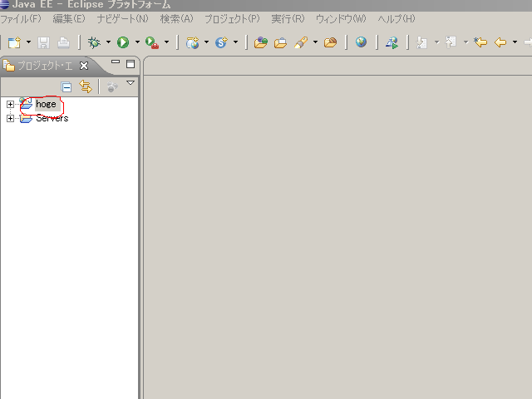Screen dimensions: 532x399
Task: Click the New Dynamic Web Project icon
Action: click(192, 42)
